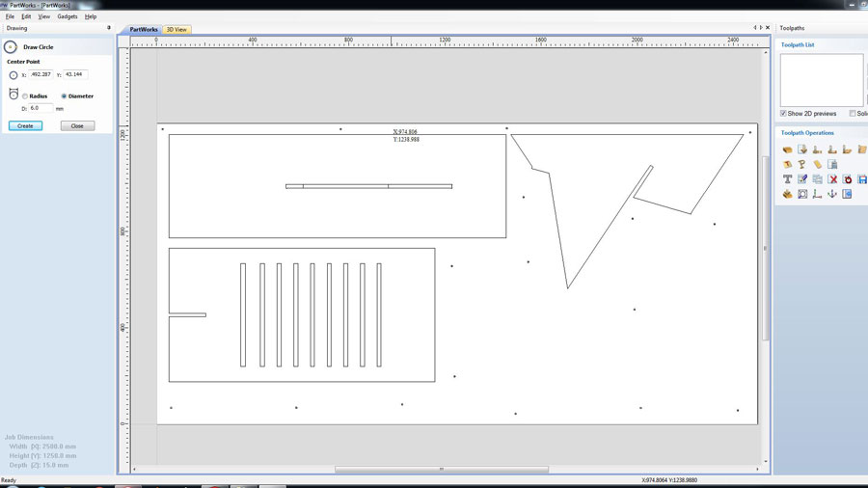Click the 'Toolpath Operations' heading text
868x488 pixels.
(x=807, y=133)
